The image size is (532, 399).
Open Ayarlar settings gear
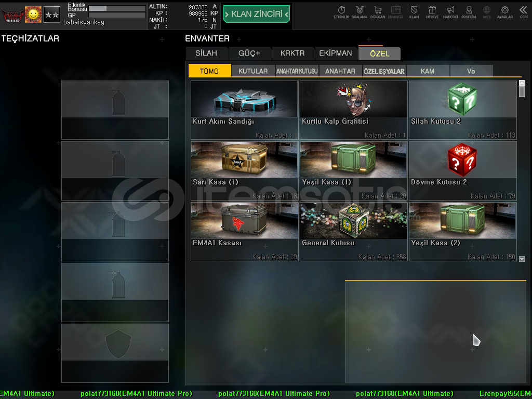click(x=505, y=12)
